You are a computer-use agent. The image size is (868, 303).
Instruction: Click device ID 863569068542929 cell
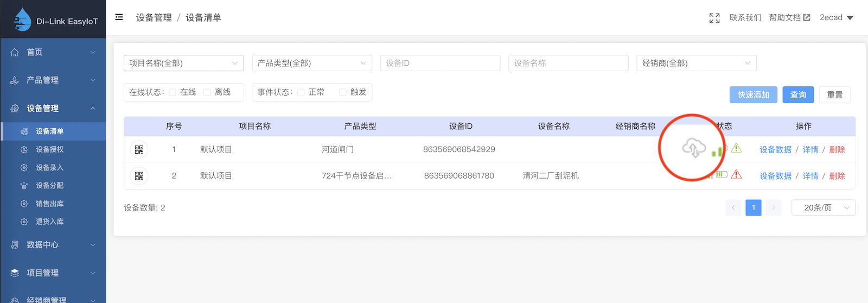[x=459, y=149]
